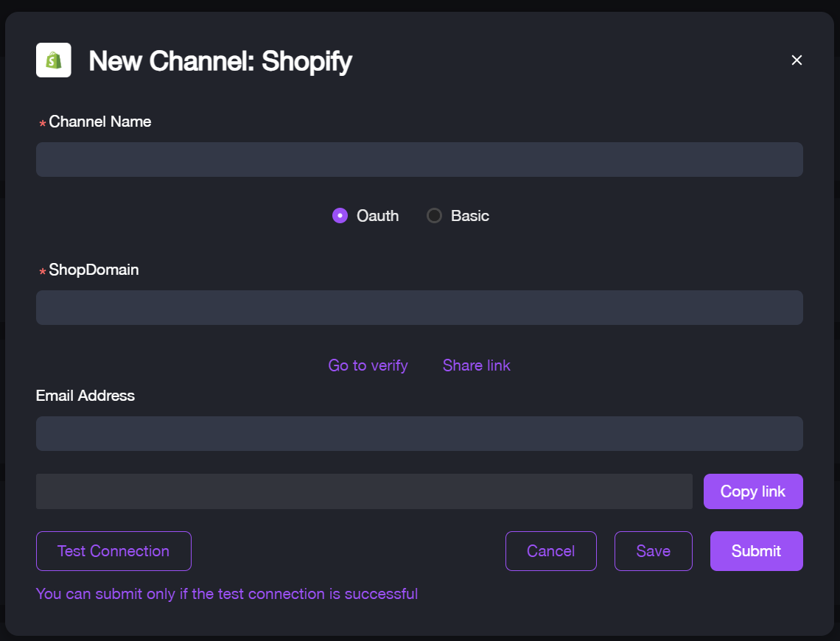
Task: Close the New Channel dialog
Action: tap(797, 60)
